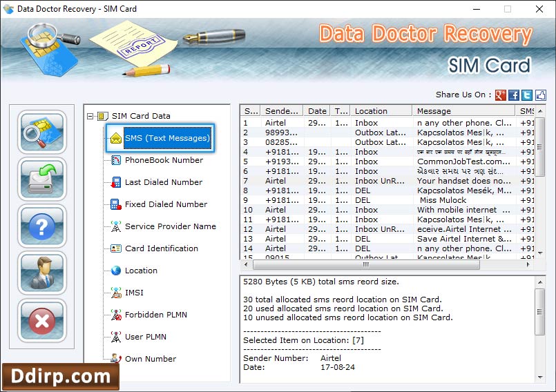Select row 7 'Your handset does no...' message
556x392 pixels.
(387, 181)
